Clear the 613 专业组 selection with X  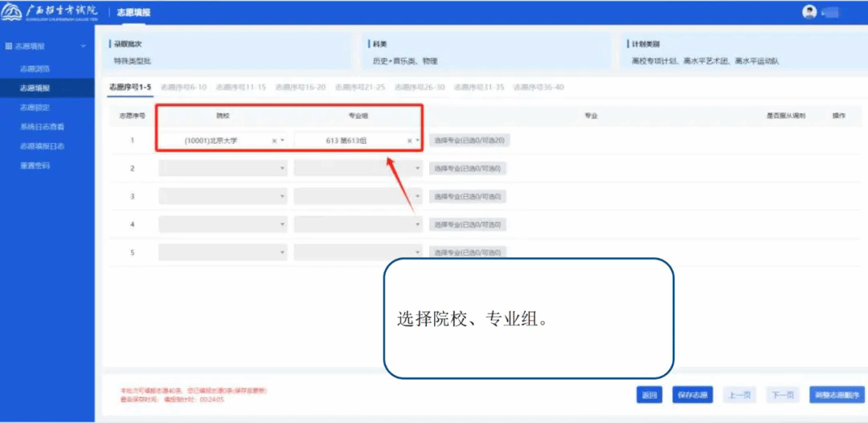409,141
